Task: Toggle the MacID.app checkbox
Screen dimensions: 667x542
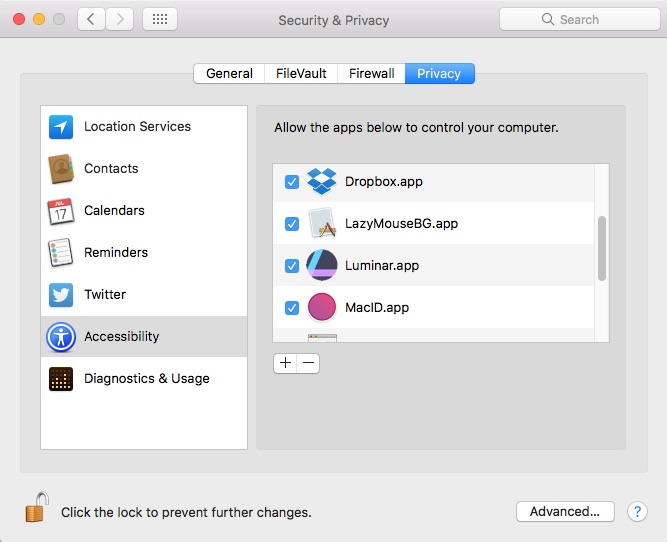Action: (292, 308)
